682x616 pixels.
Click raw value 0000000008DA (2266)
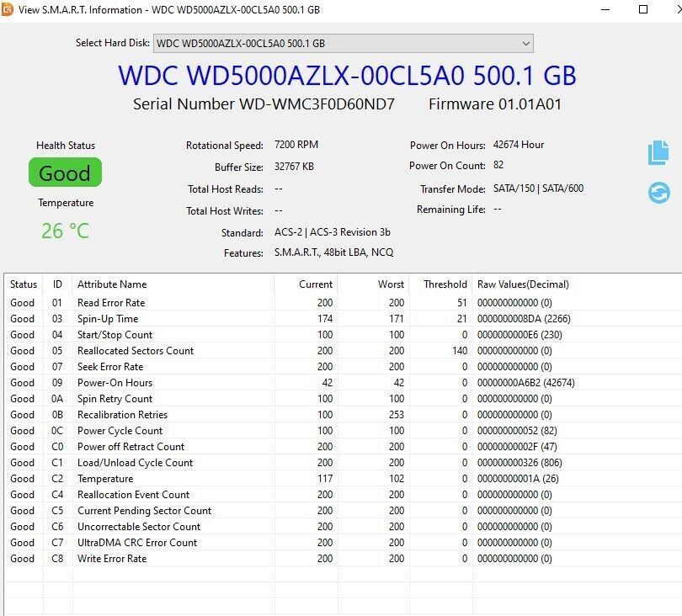524,319
